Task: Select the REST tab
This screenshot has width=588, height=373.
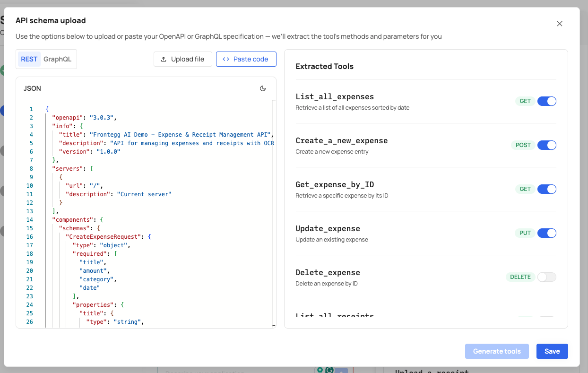Action: tap(28, 59)
